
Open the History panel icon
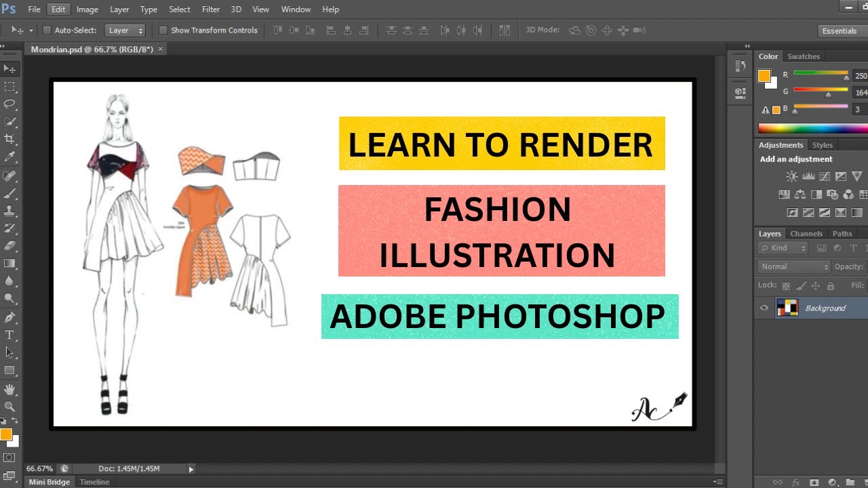[740, 66]
